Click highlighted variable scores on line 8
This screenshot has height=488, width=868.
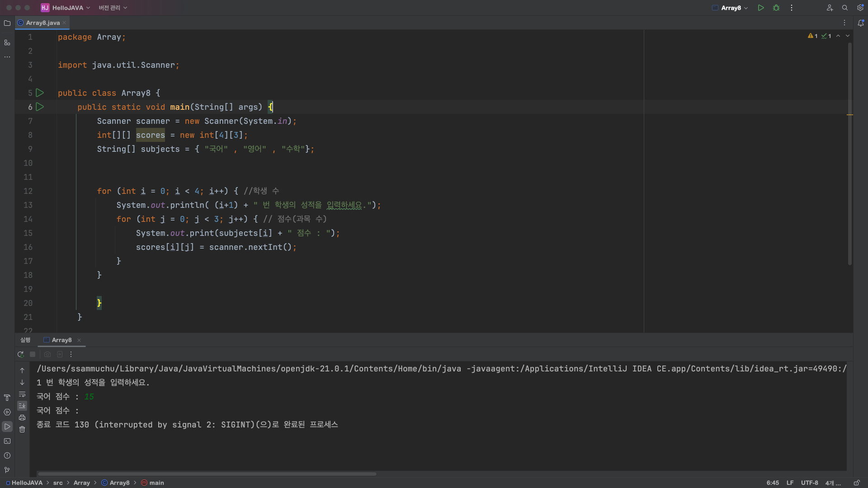151,135
